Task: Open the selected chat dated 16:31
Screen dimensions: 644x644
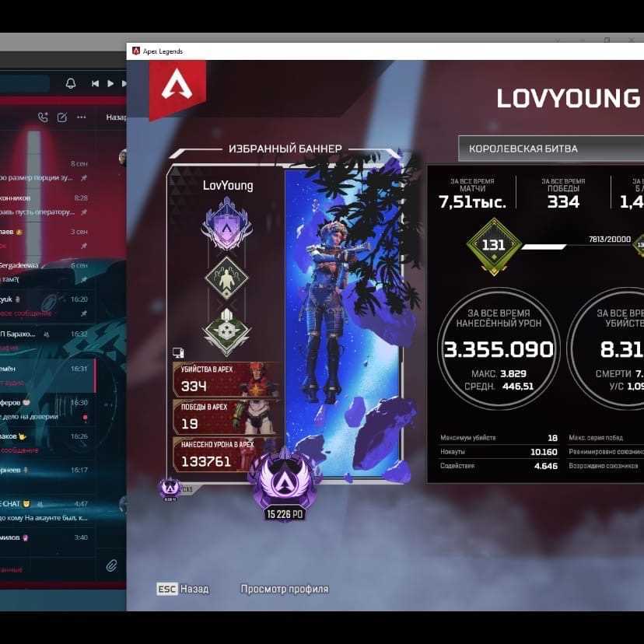Action: click(47, 376)
